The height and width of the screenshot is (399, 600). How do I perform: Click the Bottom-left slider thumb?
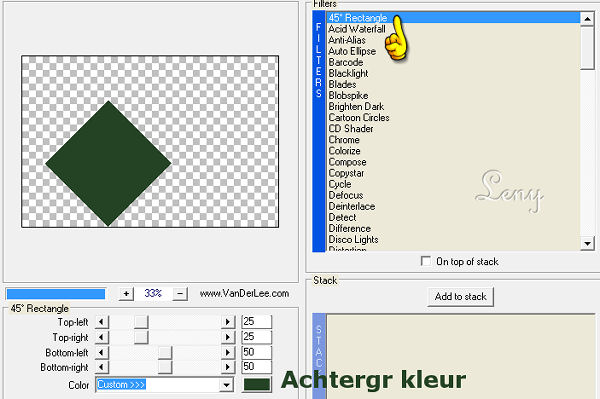tap(165, 352)
